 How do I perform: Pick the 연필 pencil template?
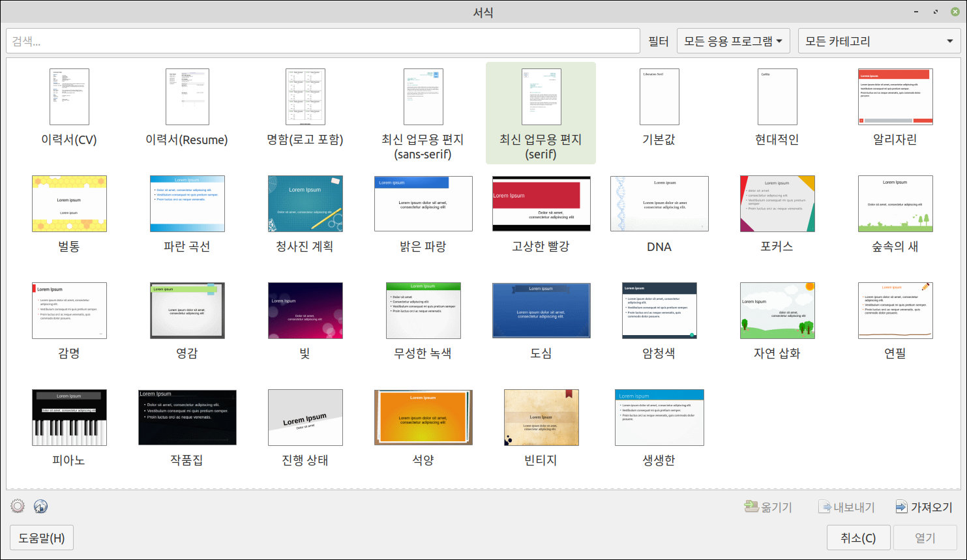(x=895, y=321)
